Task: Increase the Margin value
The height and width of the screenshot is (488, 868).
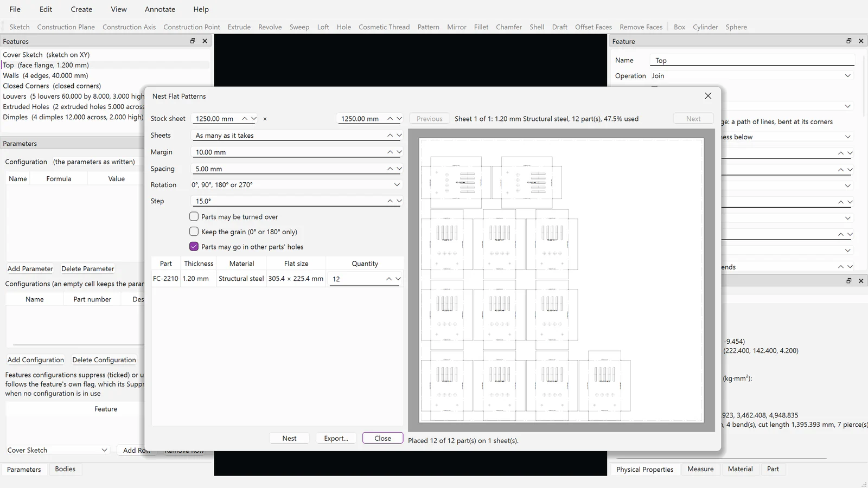Action: pyautogui.click(x=390, y=152)
